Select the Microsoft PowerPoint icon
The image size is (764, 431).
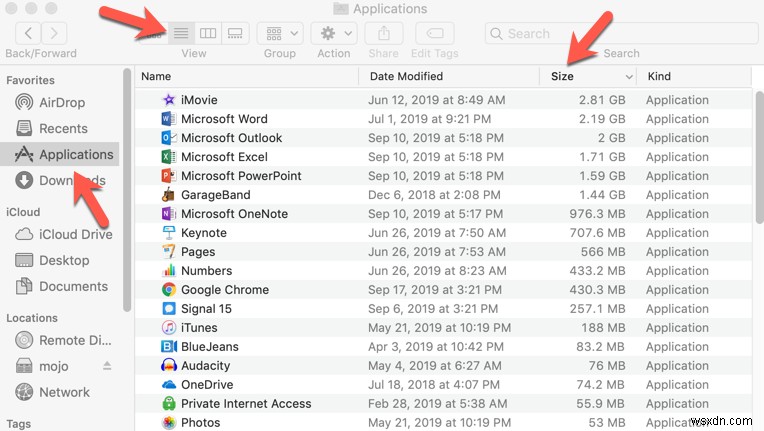(169, 176)
